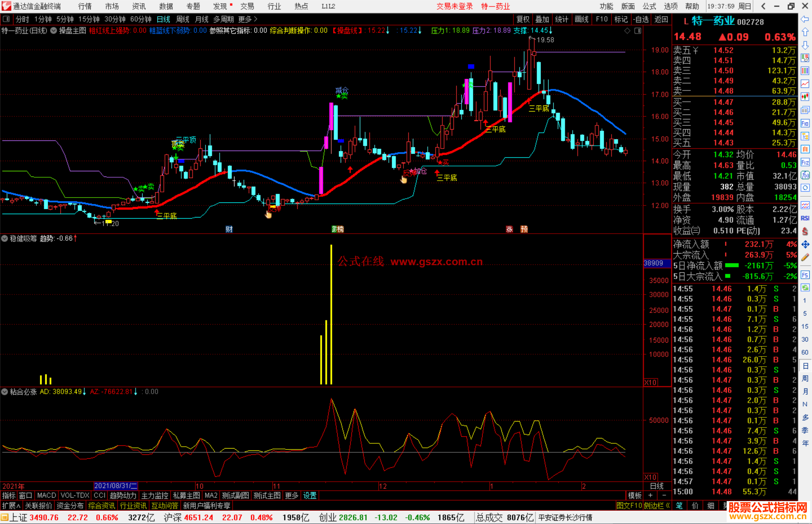Click the 返回 return button
Screen dimensions: 812x524
click(661, 19)
